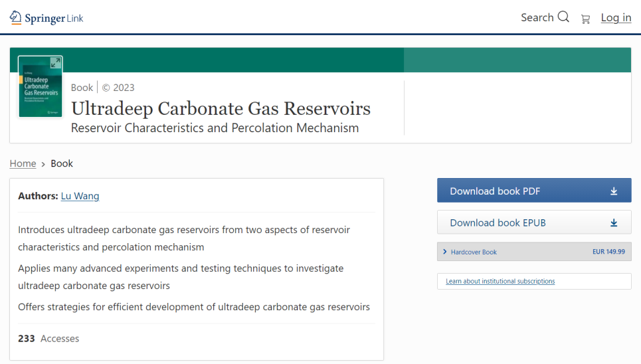Click the download arrow on the EPUB button

click(x=614, y=223)
